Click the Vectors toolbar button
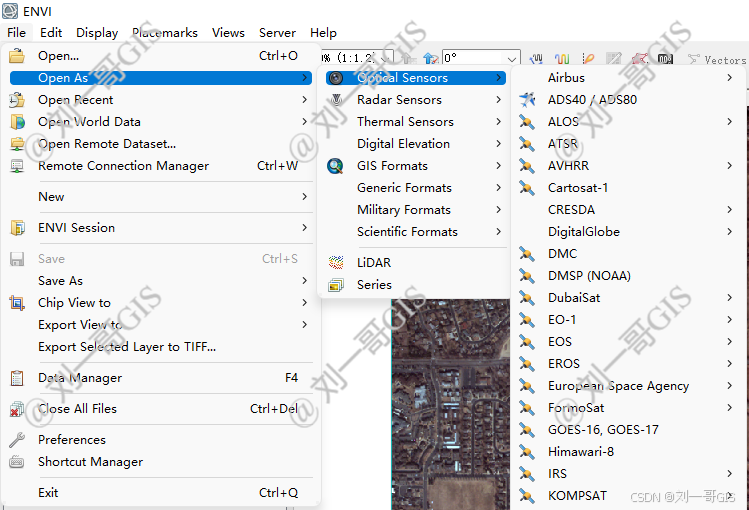Viewport: 749px width, 510px height. (x=717, y=60)
